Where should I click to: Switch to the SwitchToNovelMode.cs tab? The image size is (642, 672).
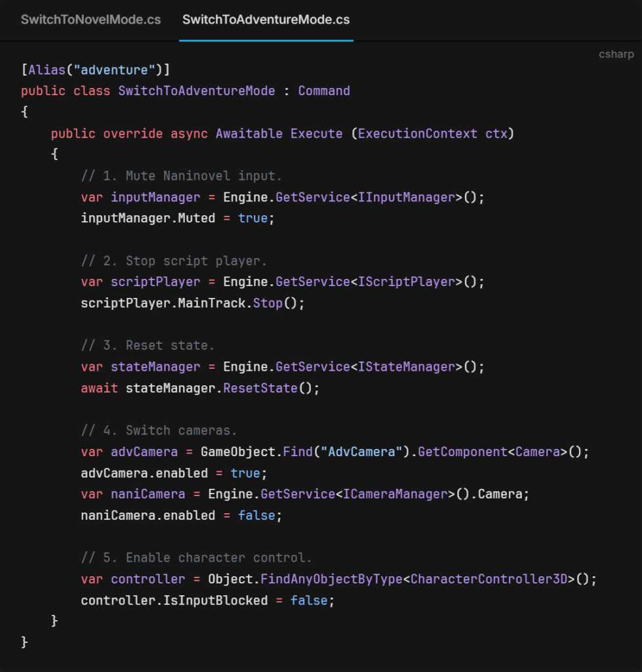[x=90, y=20]
